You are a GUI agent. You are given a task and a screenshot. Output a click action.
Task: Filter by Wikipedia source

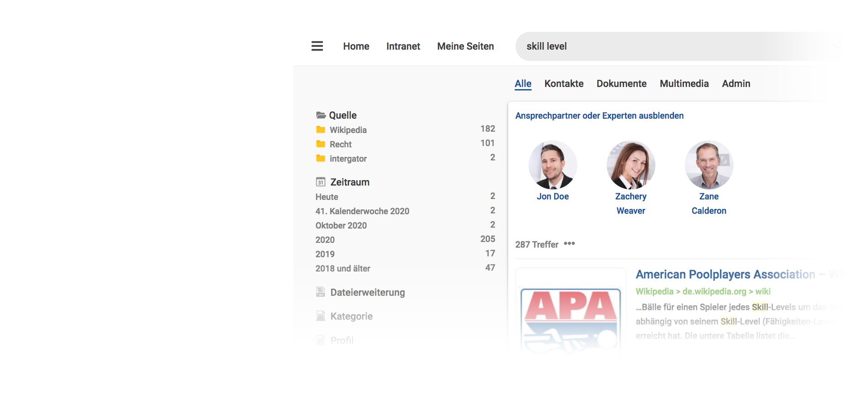(x=348, y=130)
